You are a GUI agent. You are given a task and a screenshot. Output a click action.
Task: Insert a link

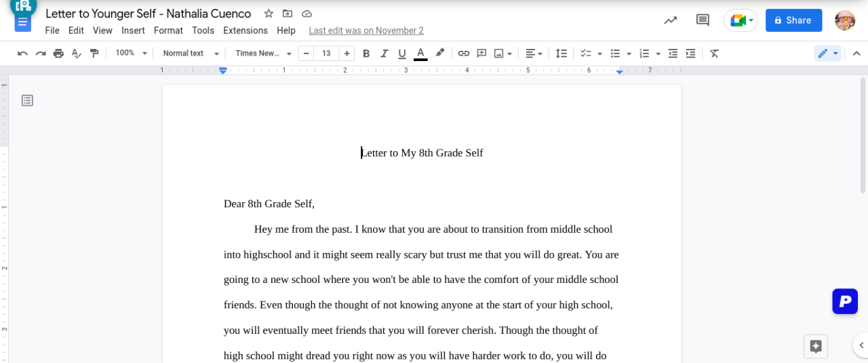tap(464, 53)
